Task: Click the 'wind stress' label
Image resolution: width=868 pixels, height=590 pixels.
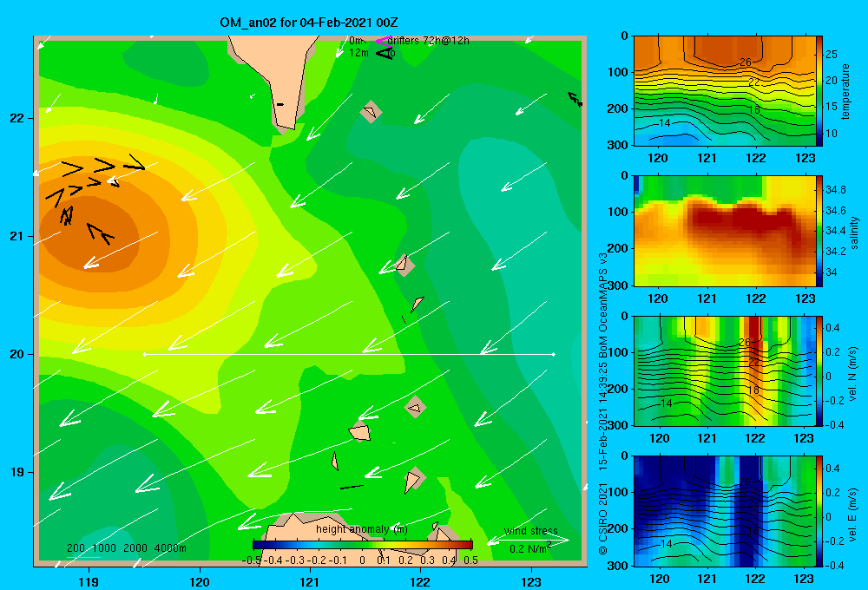Action: [x=531, y=530]
